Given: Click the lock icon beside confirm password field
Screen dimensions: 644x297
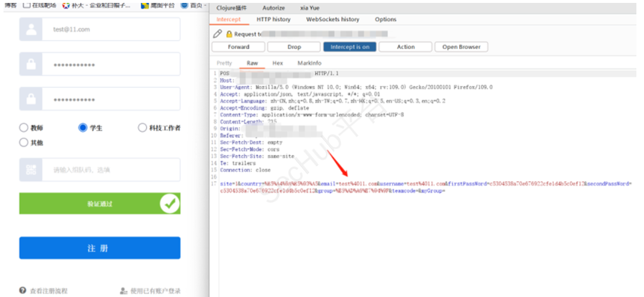Looking at the screenshot, I should 31,99.
